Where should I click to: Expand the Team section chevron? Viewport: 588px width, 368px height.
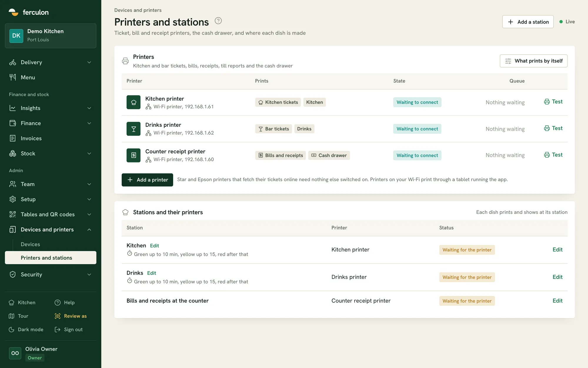[x=89, y=184]
